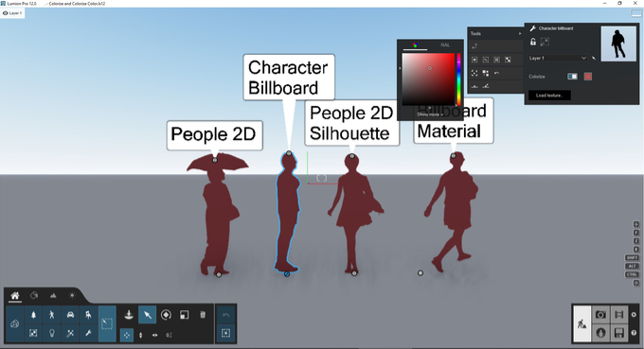Image resolution: width=644 pixels, height=349 pixels.
Task: Click fourth checkered icon in Tools row
Action: coord(508,60)
